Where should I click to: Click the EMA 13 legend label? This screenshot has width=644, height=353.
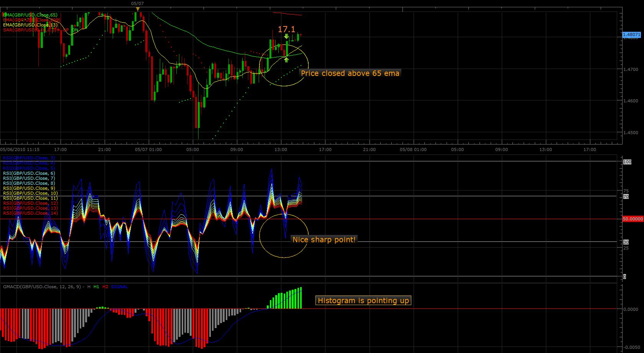30,25
